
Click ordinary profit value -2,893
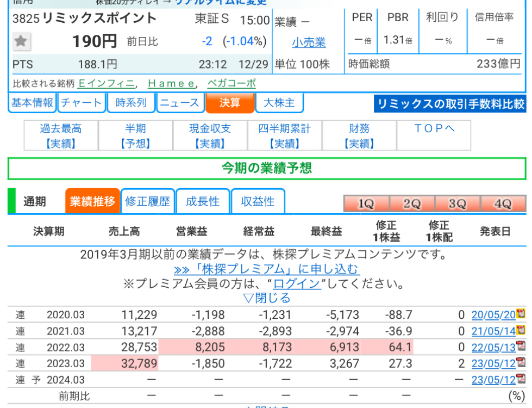pos(275,331)
